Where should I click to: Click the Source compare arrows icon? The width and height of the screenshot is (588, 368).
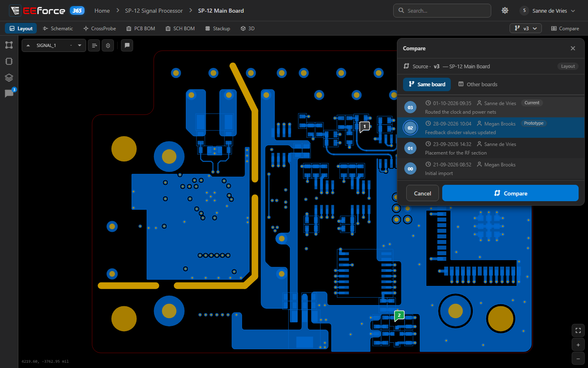pos(406,66)
